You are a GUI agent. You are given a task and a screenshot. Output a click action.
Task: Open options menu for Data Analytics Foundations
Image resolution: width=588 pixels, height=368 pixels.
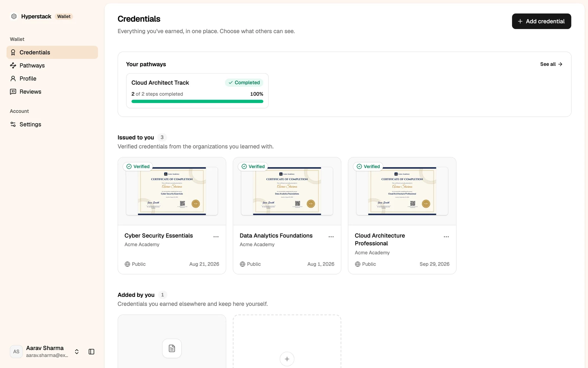click(331, 237)
